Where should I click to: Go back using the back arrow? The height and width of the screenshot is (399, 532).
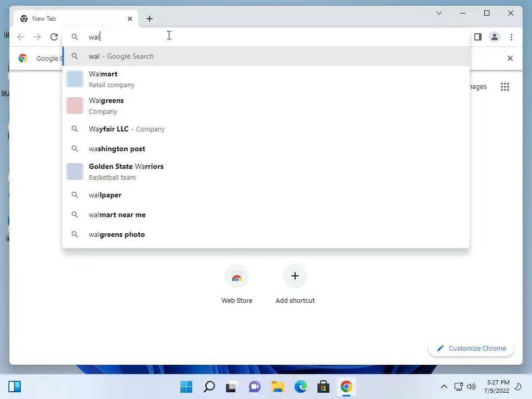pos(21,37)
